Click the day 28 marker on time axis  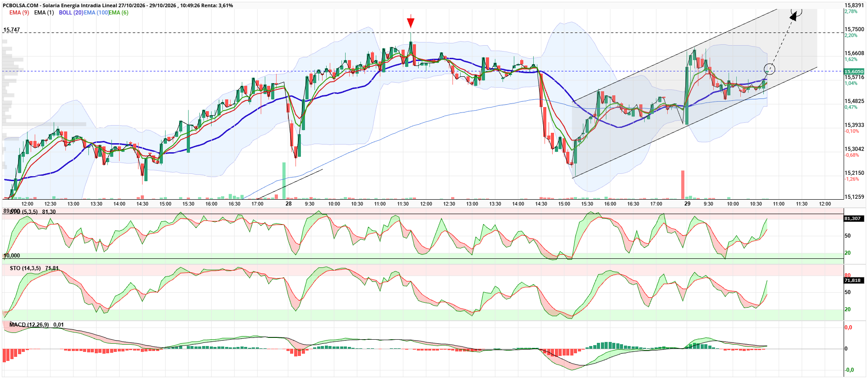pyautogui.click(x=289, y=204)
